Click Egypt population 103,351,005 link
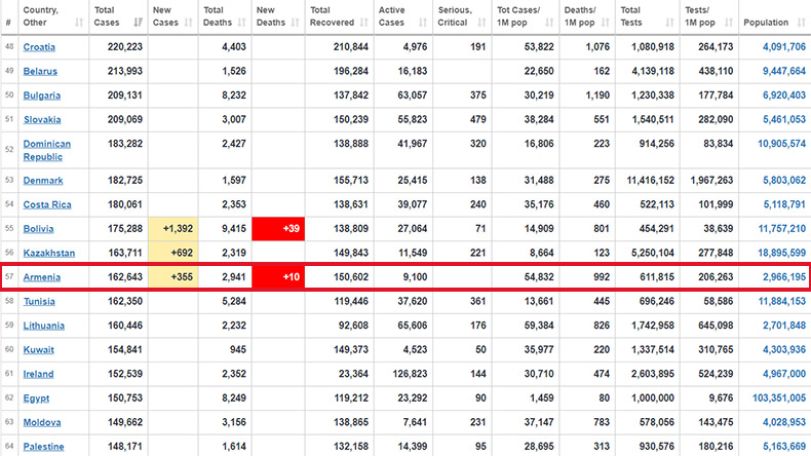The height and width of the screenshot is (456, 811). click(x=779, y=398)
